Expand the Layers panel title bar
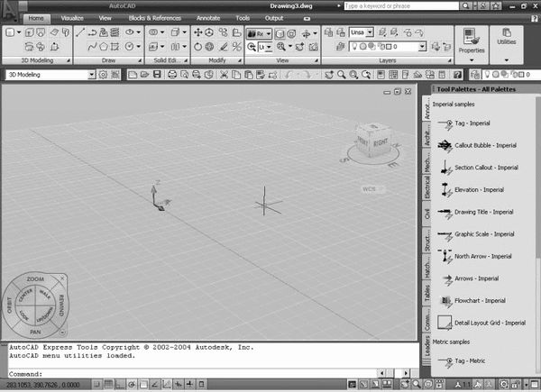Viewport: 541px width, 392px height. [388, 60]
